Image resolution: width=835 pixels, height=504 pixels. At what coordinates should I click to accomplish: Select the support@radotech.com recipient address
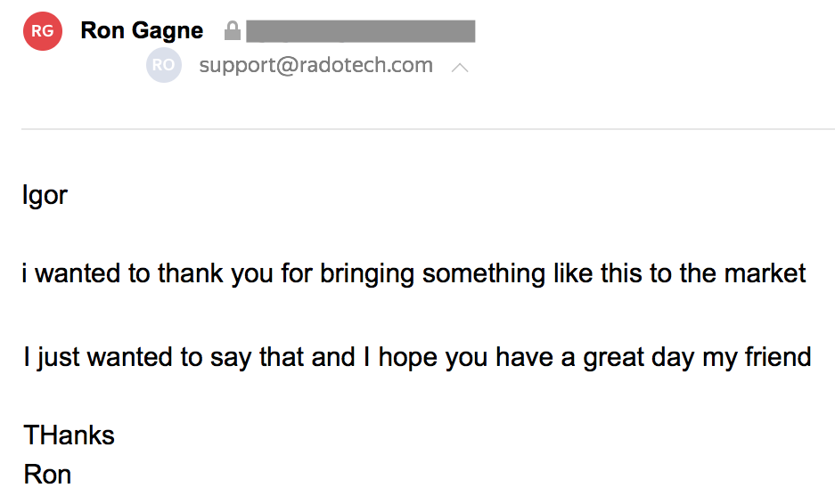point(316,65)
